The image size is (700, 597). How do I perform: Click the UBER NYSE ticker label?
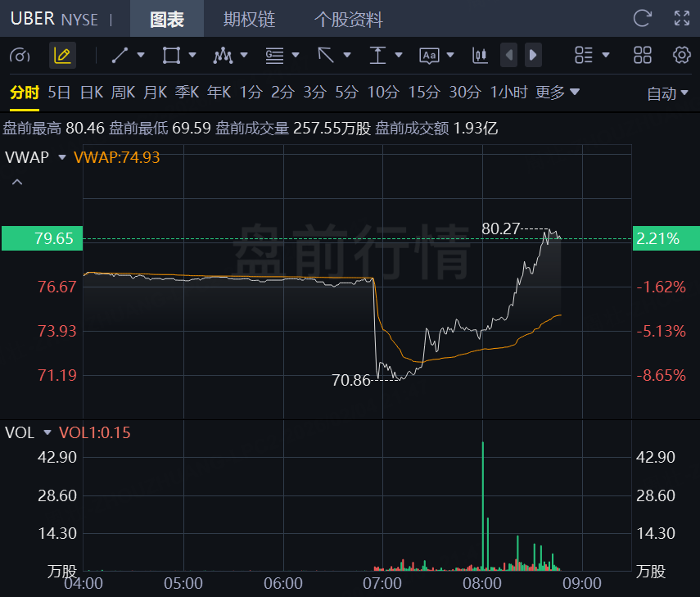pos(54,19)
